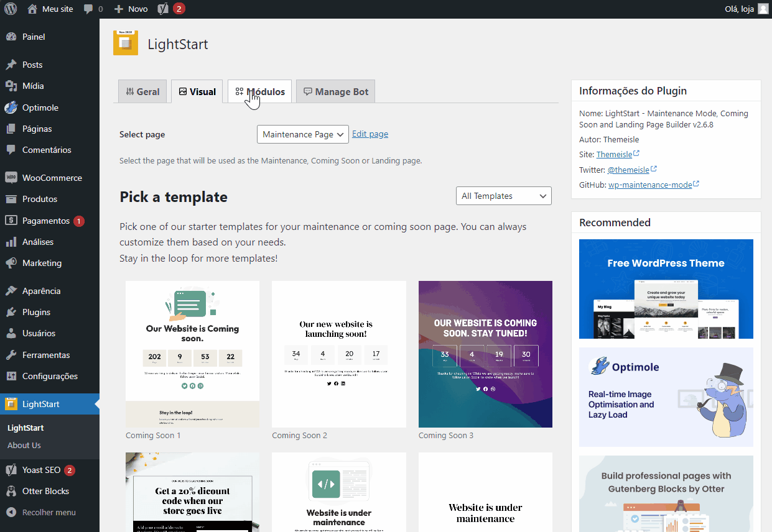The height and width of the screenshot is (532, 772).
Task: Click the Recommended heading
Action: click(x=615, y=222)
